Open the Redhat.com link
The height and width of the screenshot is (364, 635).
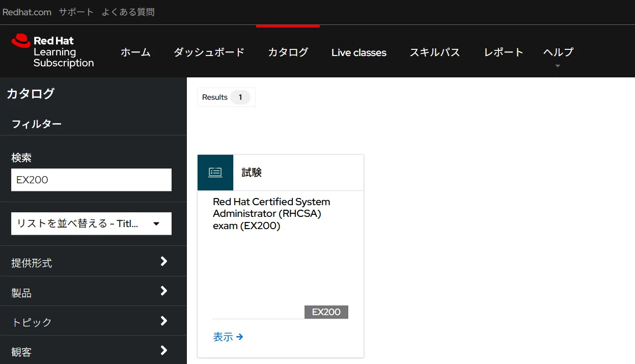click(27, 12)
